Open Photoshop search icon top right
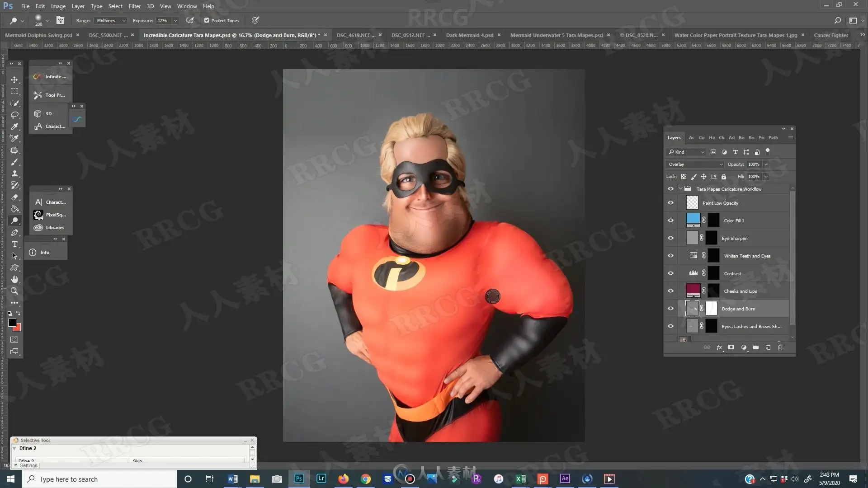The width and height of the screenshot is (868, 488). click(837, 20)
